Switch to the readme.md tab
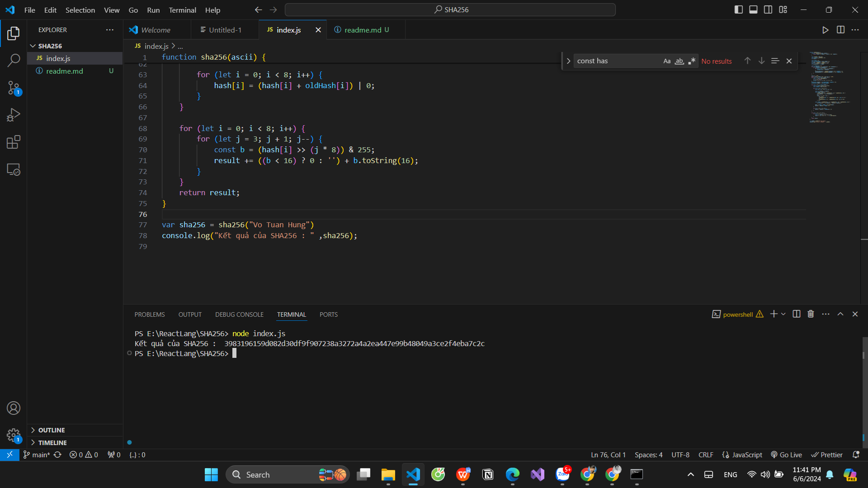868x488 pixels. click(363, 30)
